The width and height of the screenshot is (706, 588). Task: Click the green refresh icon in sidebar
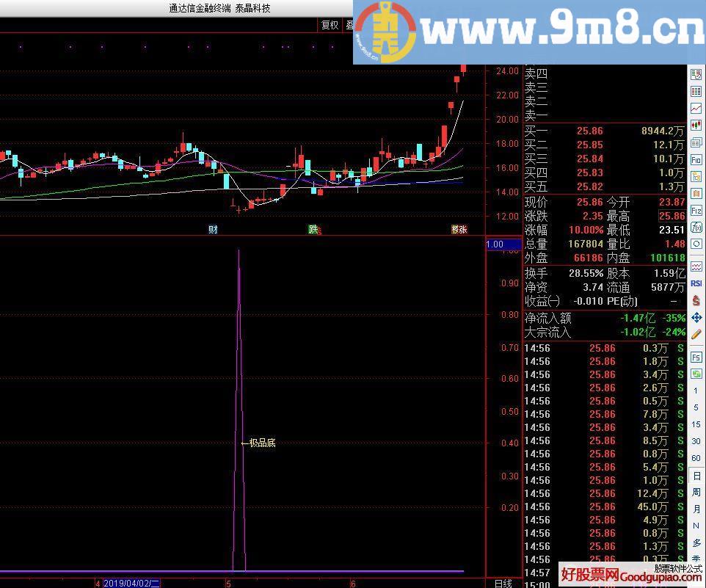point(696,374)
